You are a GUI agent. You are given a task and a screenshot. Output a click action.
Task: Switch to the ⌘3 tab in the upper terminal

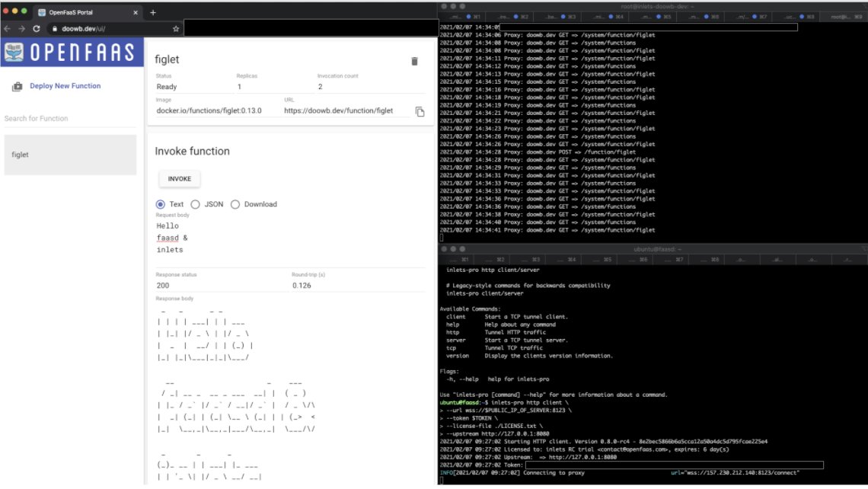[x=562, y=17]
